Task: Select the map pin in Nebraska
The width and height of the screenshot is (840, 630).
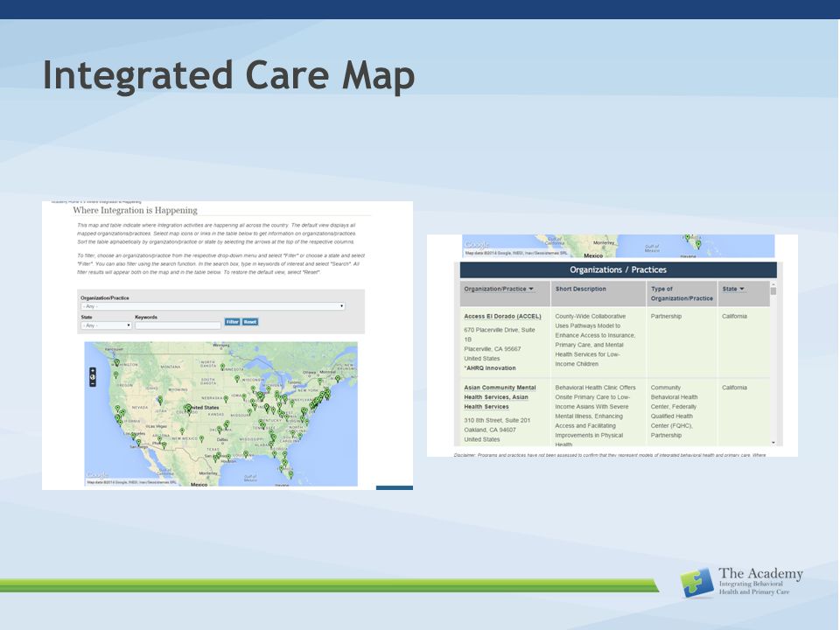Action: tap(226, 399)
